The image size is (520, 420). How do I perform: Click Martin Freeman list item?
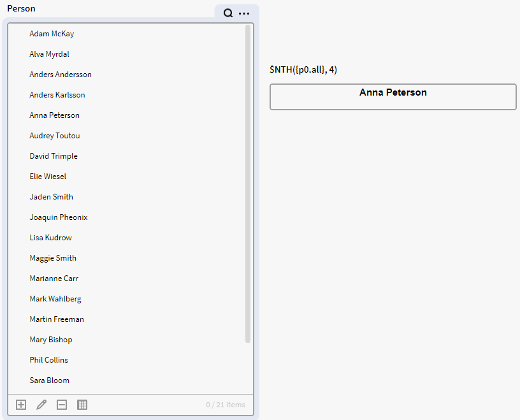coord(57,319)
